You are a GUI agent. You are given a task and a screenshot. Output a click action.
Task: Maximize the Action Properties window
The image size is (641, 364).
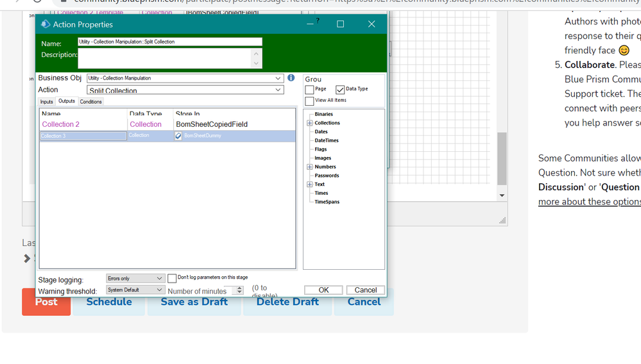(x=341, y=24)
